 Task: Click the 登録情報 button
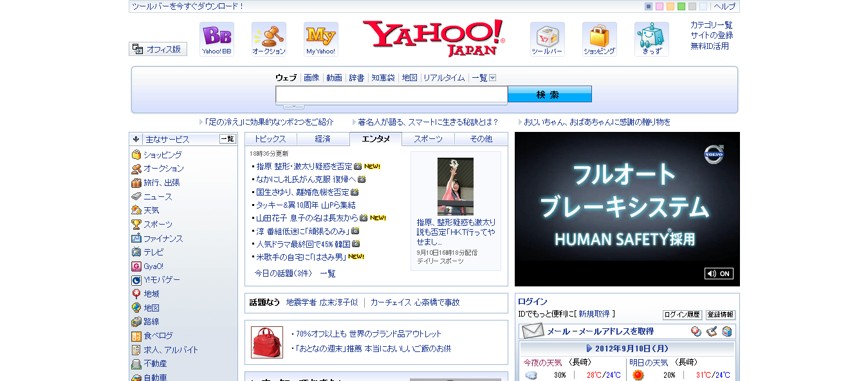click(721, 315)
